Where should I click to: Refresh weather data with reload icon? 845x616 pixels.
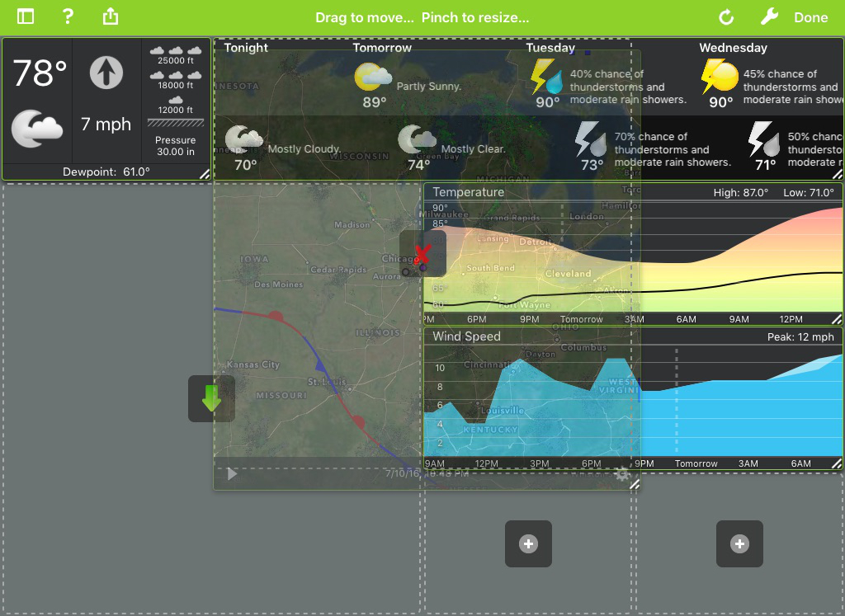(x=726, y=17)
